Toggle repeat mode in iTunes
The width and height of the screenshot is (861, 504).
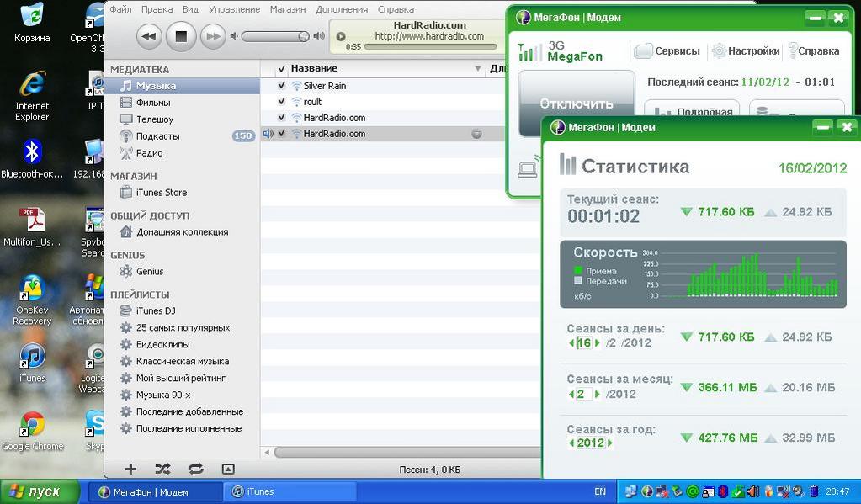pos(196,469)
